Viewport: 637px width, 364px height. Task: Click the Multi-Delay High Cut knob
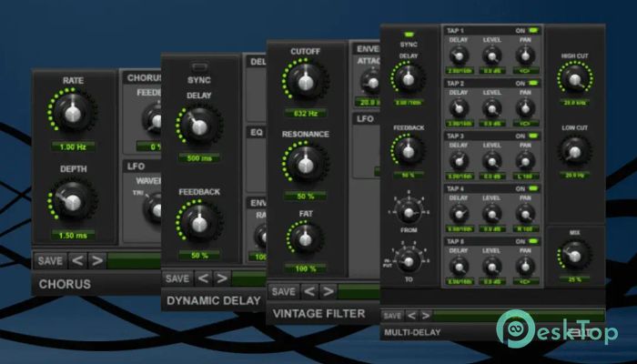pos(573,81)
